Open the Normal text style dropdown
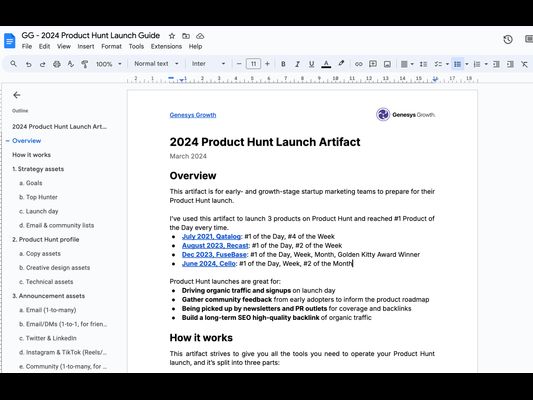533x400 pixels. pyautogui.click(x=156, y=64)
